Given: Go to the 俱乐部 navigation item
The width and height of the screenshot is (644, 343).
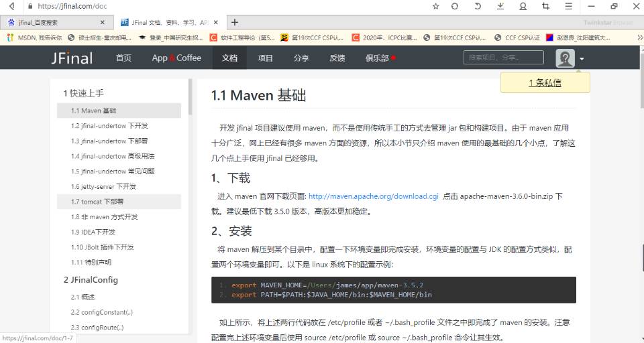Looking at the screenshot, I should 380,58.
